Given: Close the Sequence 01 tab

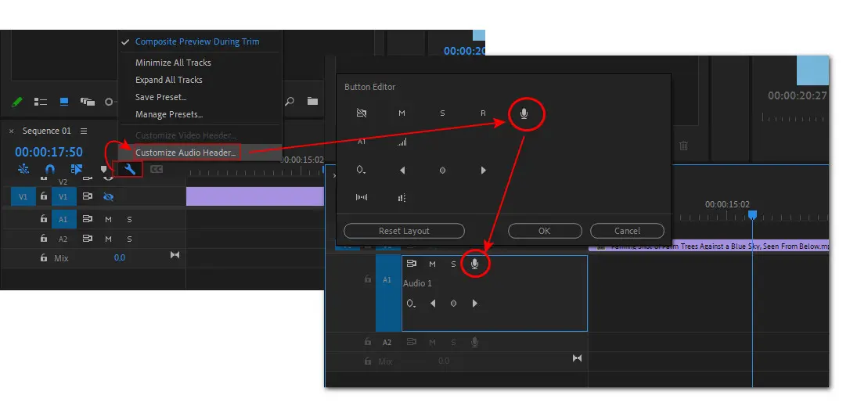Looking at the screenshot, I should [11, 131].
